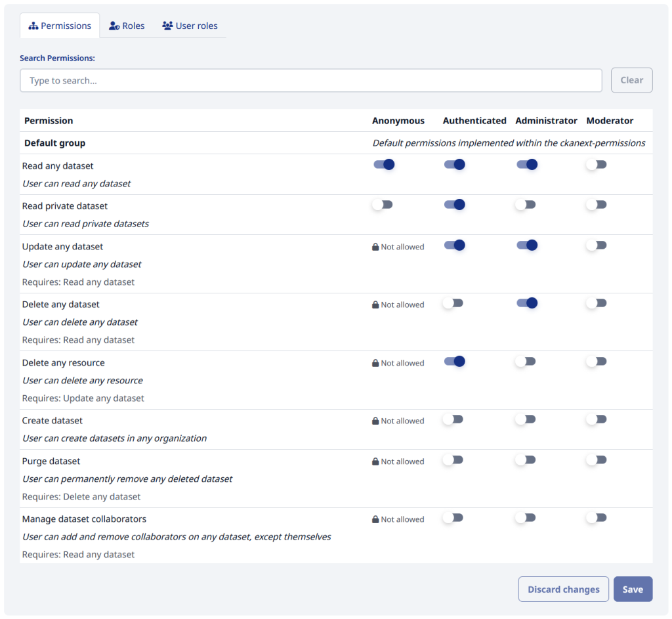The height and width of the screenshot is (619, 672).
Task: Enable Delete any dataset for Authenticated
Action: pyautogui.click(x=453, y=303)
